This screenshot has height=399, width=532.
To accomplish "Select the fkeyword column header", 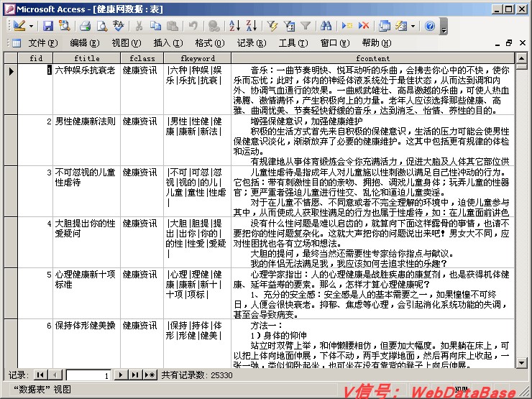I will click(198, 58).
